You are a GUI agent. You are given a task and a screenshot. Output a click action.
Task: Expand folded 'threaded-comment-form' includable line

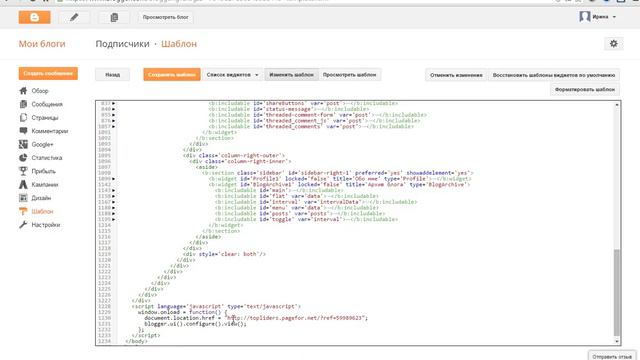point(113,115)
